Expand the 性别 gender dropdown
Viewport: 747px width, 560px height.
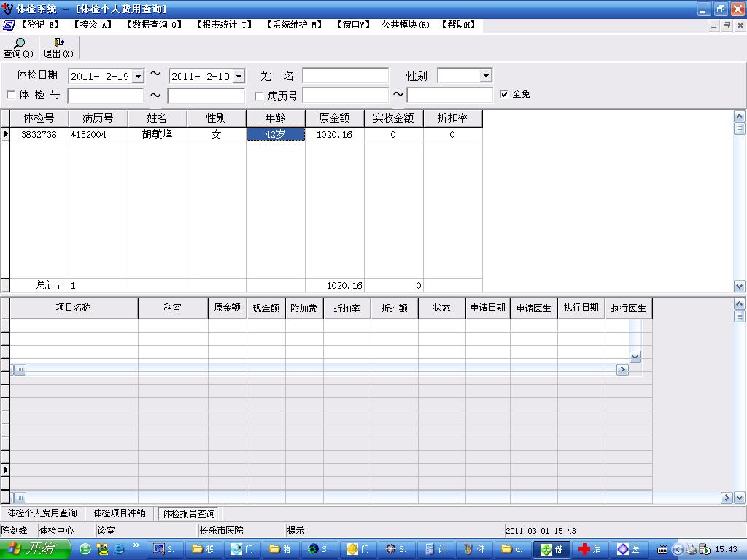(486, 76)
